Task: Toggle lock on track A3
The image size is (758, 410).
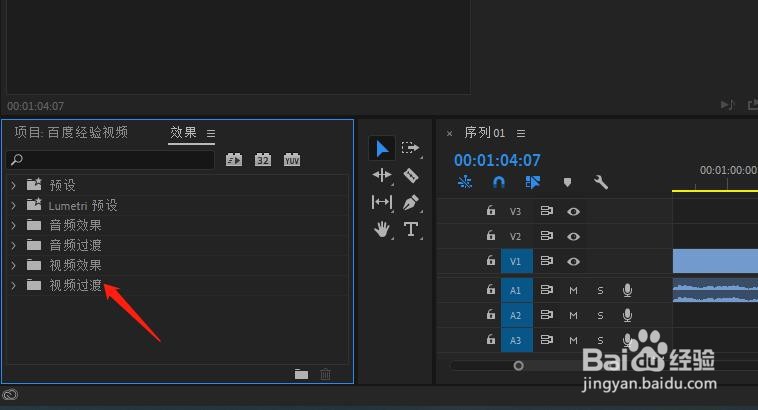Action: click(491, 339)
